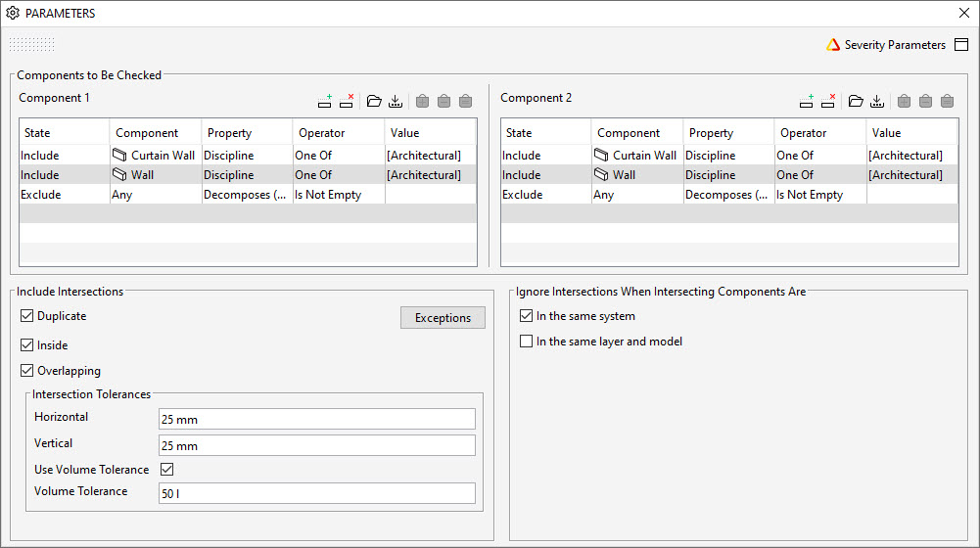Click Component 2 basket icon with lines
Image resolution: width=980 pixels, height=548 pixels.
pos(948,101)
